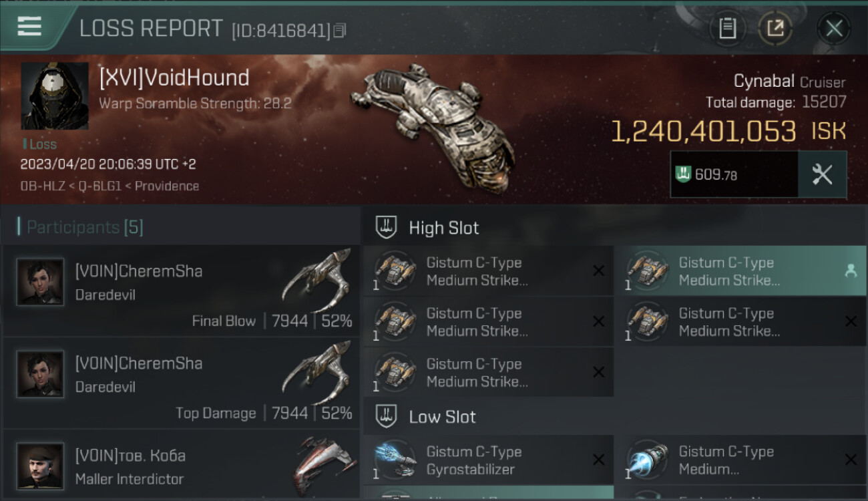The width and height of the screenshot is (868, 501).
Task: Close the loss report window
Action: coord(834,28)
